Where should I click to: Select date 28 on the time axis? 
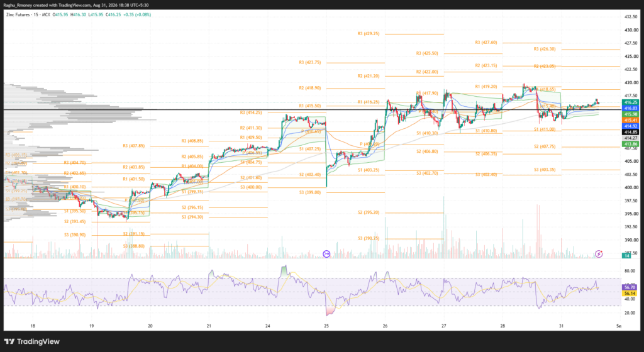pyautogui.click(x=502, y=326)
